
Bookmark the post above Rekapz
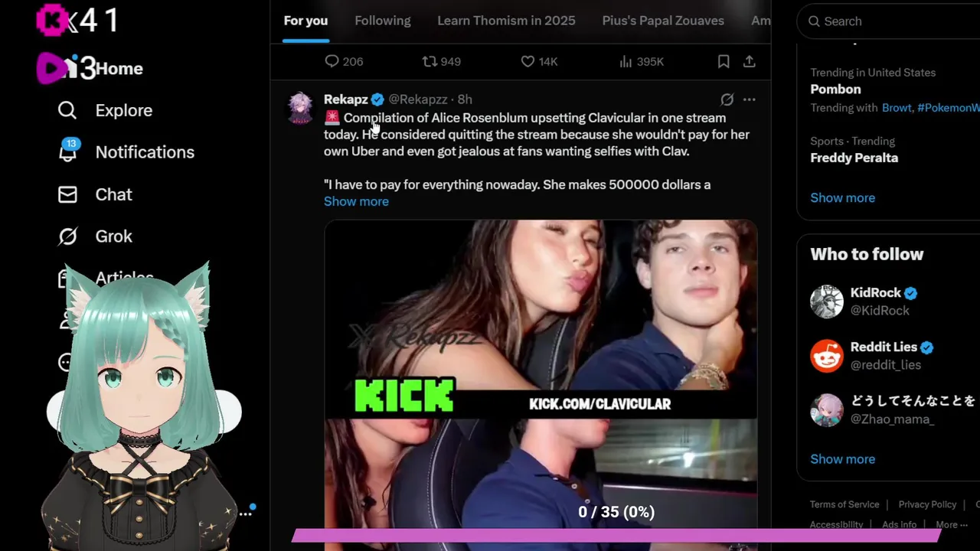[724, 61]
